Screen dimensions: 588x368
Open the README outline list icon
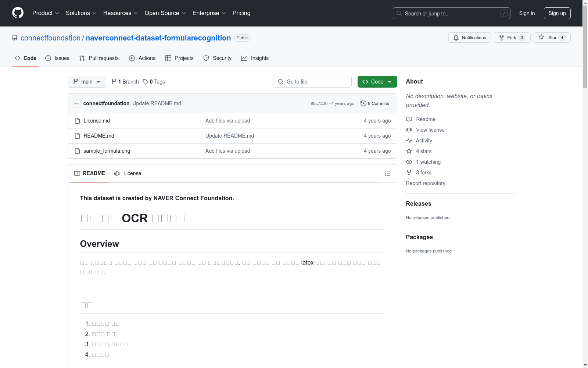pyautogui.click(x=387, y=174)
